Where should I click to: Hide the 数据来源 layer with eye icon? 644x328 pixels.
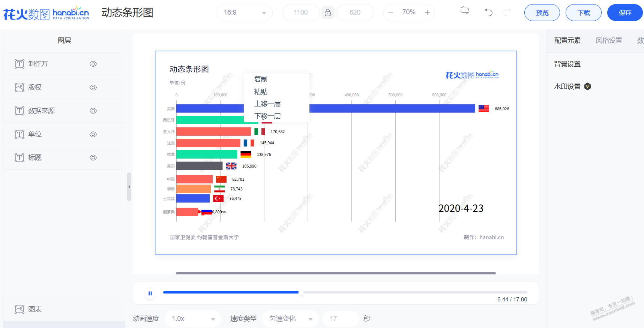pyautogui.click(x=93, y=111)
